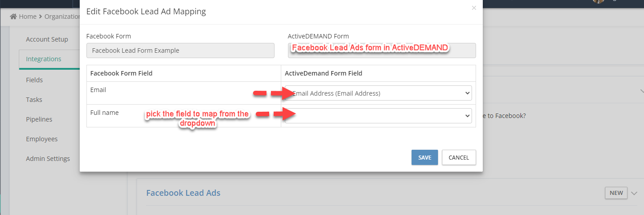
Task: Open the Facebook Lead Ads heading link
Action: 183,193
